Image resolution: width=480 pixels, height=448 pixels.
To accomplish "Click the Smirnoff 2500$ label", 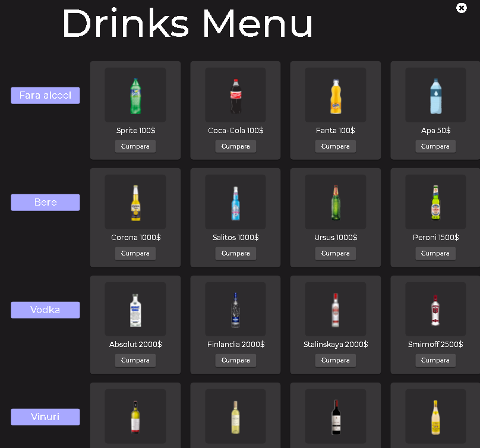I will (x=435, y=344).
